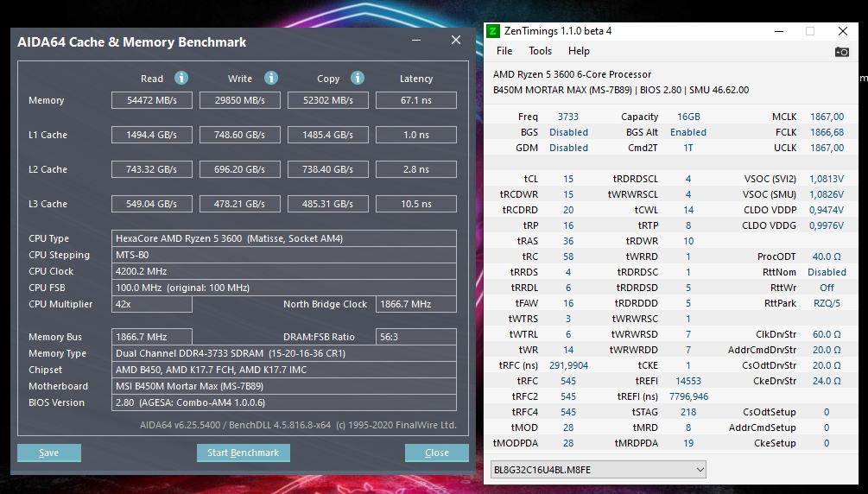This screenshot has width=868, height=494.
Task: Click the CPU FSB field 100.0 MHz
Action: [x=284, y=288]
